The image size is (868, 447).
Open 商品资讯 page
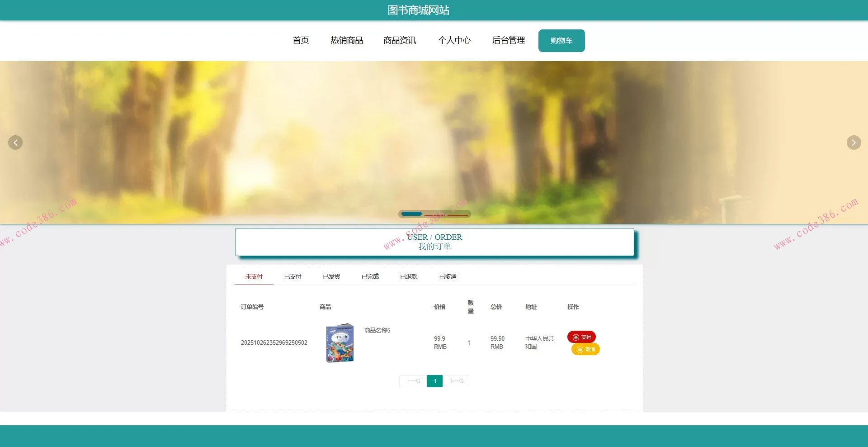[400, 40]
